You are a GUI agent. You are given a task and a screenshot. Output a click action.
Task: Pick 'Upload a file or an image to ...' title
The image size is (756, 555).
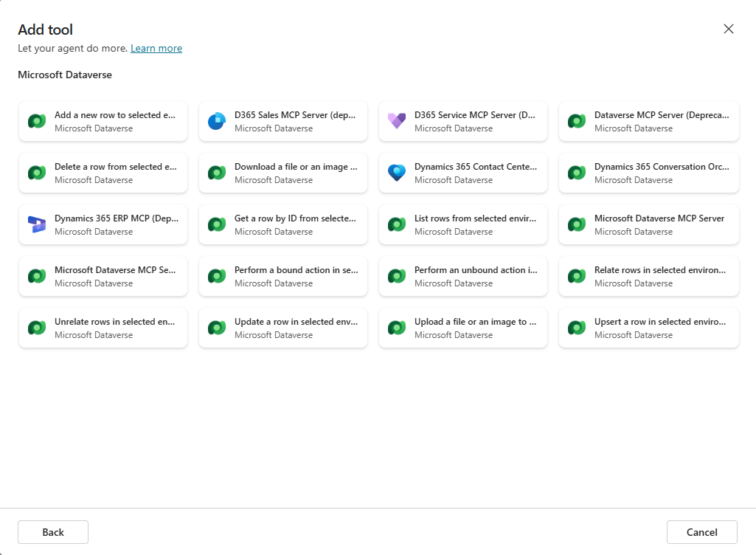click(x=475, y=322)
